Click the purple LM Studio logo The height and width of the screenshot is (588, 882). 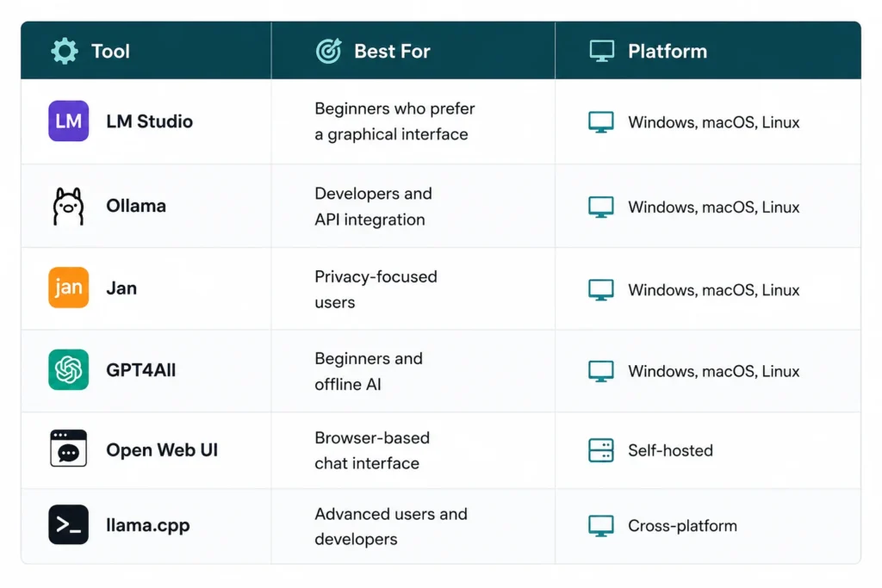(x=69, y=121)
